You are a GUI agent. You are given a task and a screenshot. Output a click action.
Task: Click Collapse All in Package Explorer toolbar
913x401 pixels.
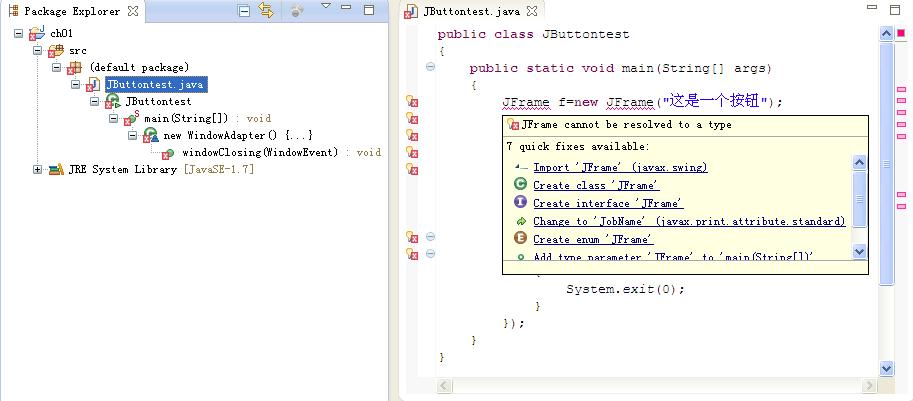[x=245, y=10]
